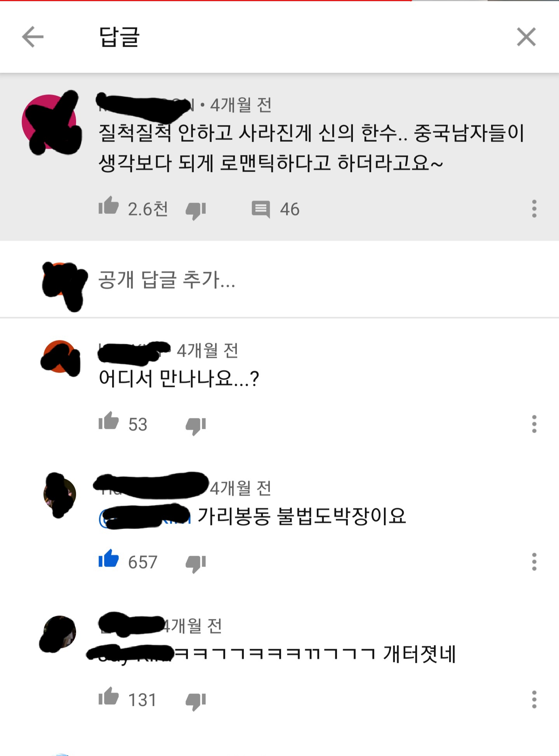Viewport: 559px width, 756px height.
Task: Open options menu for the 어디서 만나나요 reply
Action: pos(534,424)
